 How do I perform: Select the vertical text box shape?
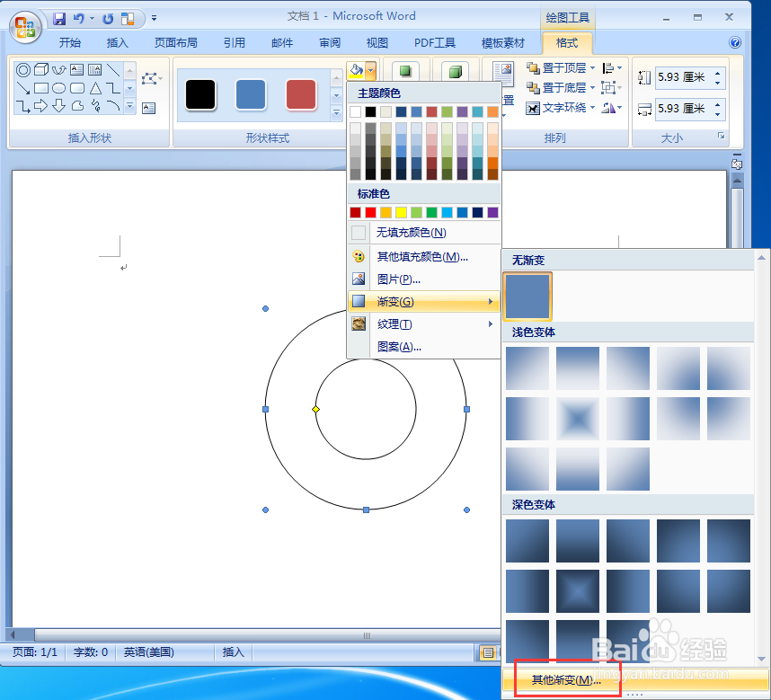95,70
